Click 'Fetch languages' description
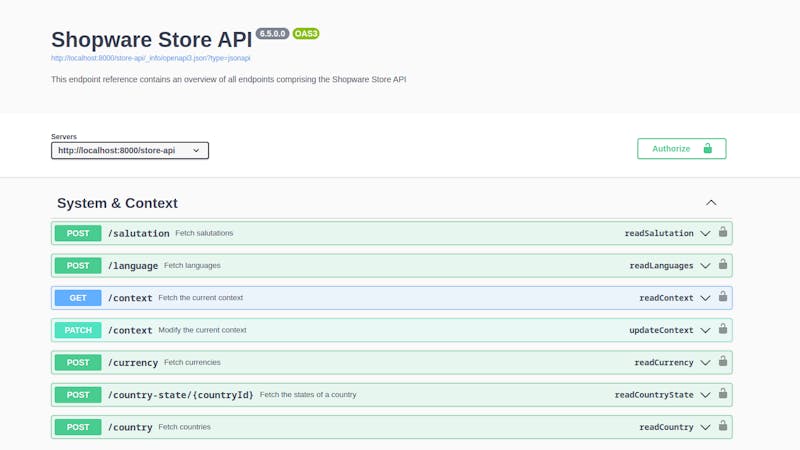The image size is (800, 450). (192, 265)
